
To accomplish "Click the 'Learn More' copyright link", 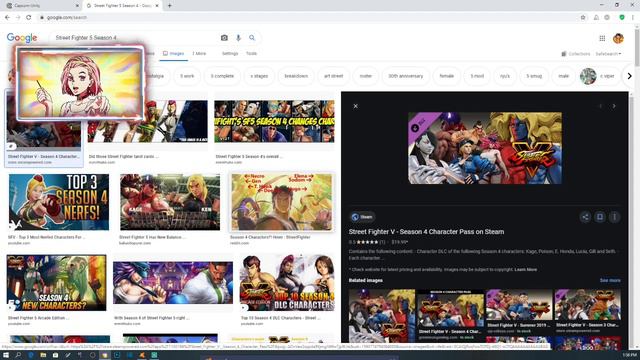I will tap(526, 270).
